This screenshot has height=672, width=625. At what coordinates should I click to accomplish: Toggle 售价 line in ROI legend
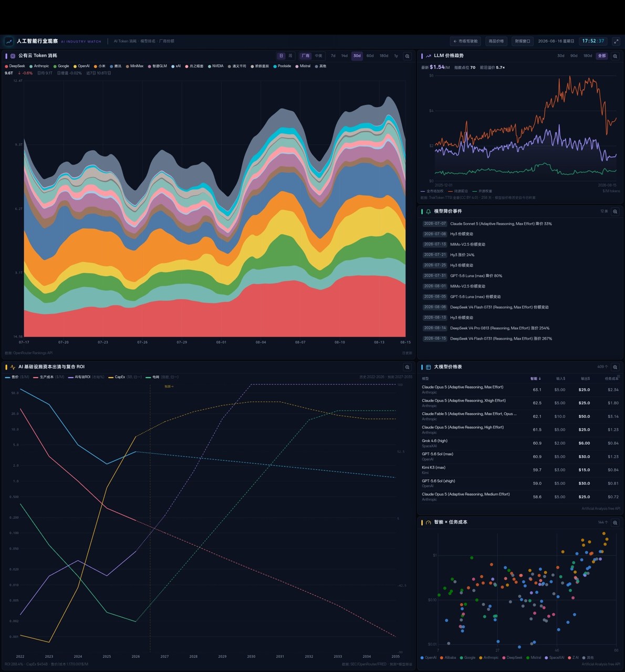pyautogui.click(x=17, y=377)
